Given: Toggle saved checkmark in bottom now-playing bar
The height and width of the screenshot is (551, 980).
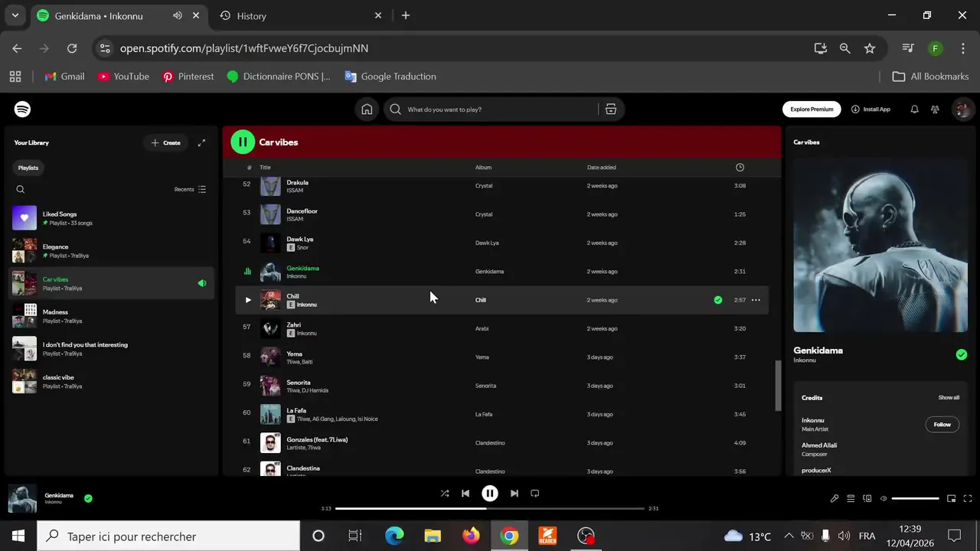Looking at the screenshot, I should [x=88, y=499].
